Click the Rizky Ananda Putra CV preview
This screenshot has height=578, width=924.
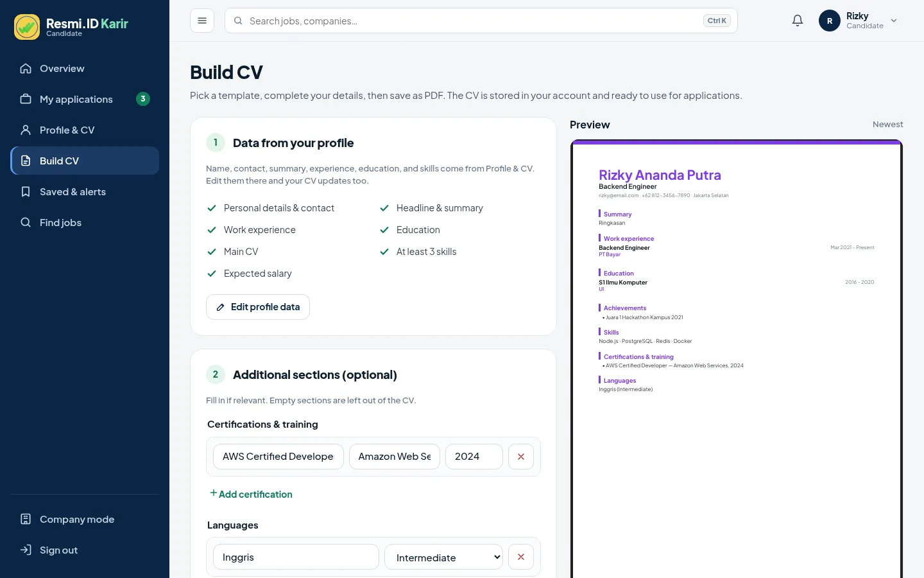(737, 360)
